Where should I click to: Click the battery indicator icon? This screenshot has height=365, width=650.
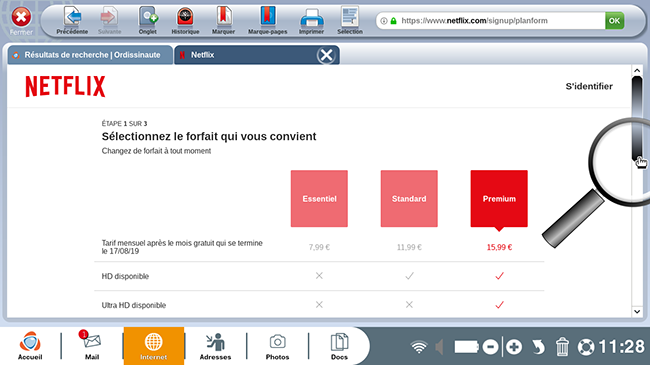[466, 347]
